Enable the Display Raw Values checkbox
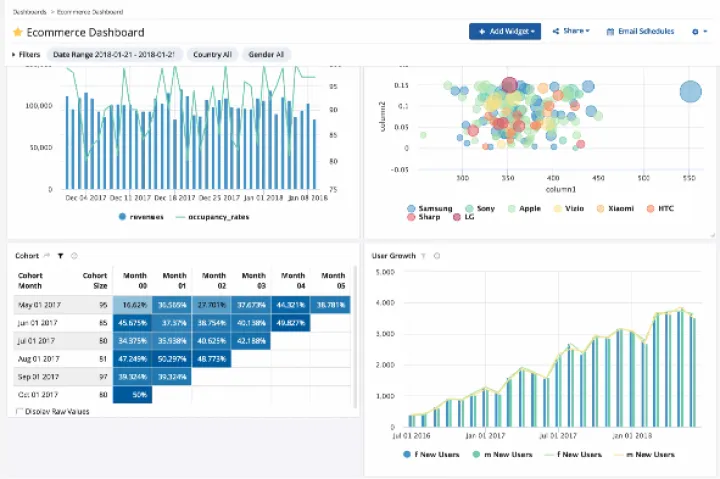 click(20, 411)
